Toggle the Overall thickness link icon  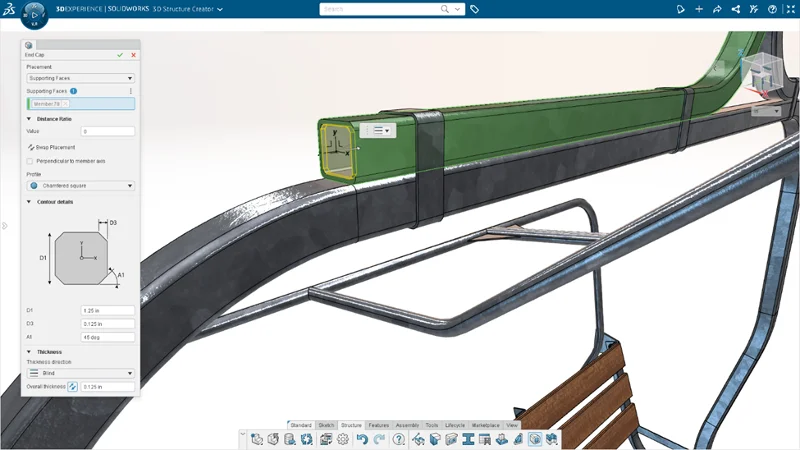(73, 386)
